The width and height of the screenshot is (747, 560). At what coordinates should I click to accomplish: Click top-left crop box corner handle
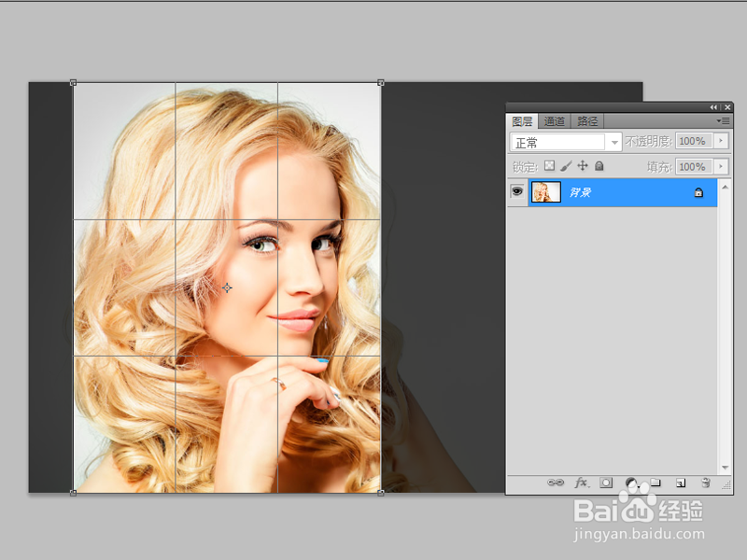tap(73, 83)
